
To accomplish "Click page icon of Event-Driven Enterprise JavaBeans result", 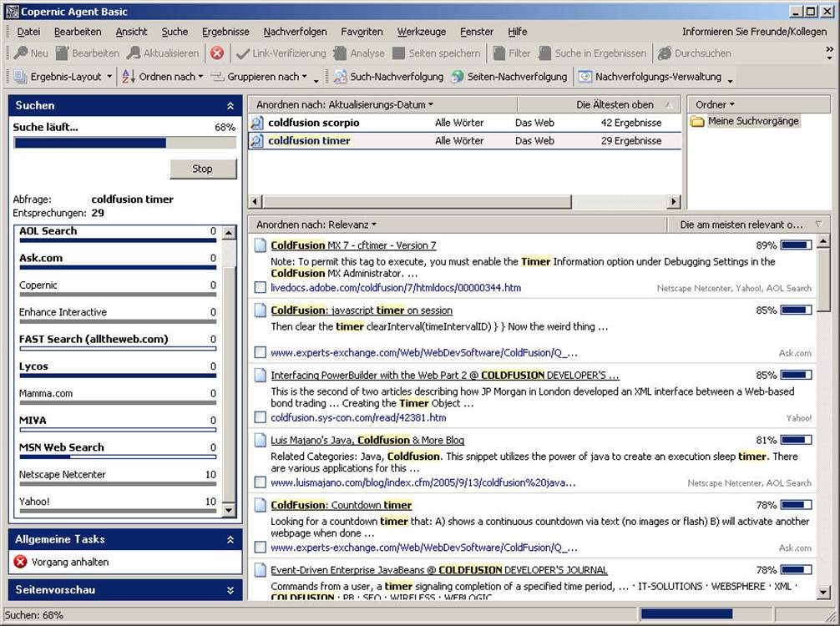I will click(x=260, y=570).
